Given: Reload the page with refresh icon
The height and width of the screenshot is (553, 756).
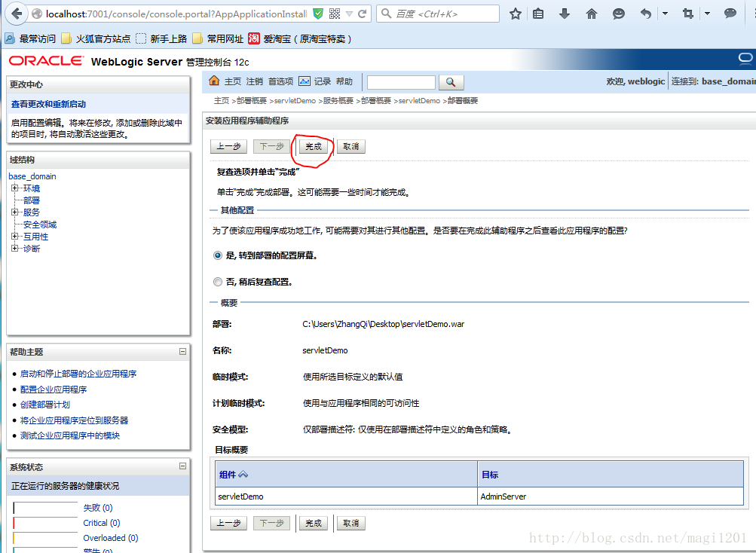Looking at the screenshot, I should coord(362,14).
